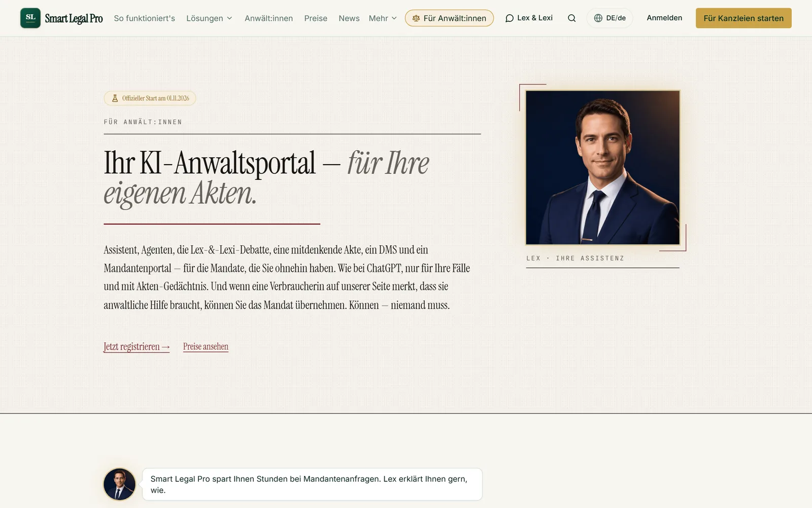Screen dimensions: 812x508
Task: Follow the Jetzt registrieren link
Action: coord(137,346)
